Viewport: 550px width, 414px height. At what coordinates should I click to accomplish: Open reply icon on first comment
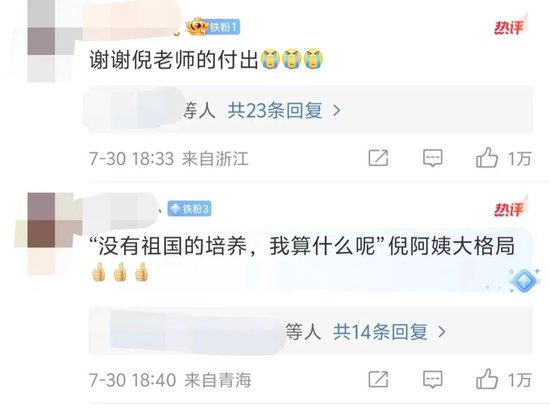click(x=432, y=158)
